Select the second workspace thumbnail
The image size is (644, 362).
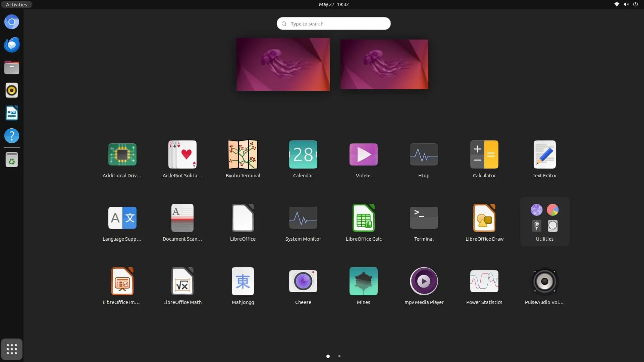[384, 64]
